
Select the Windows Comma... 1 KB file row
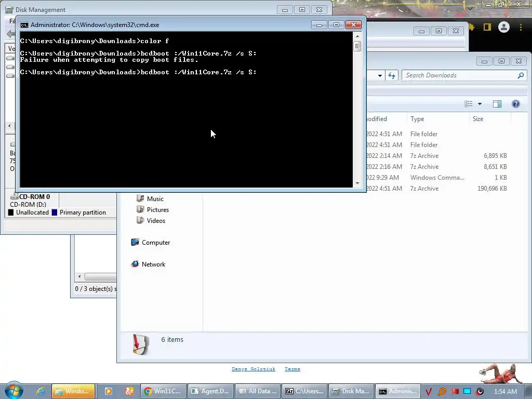click(437, 178)
